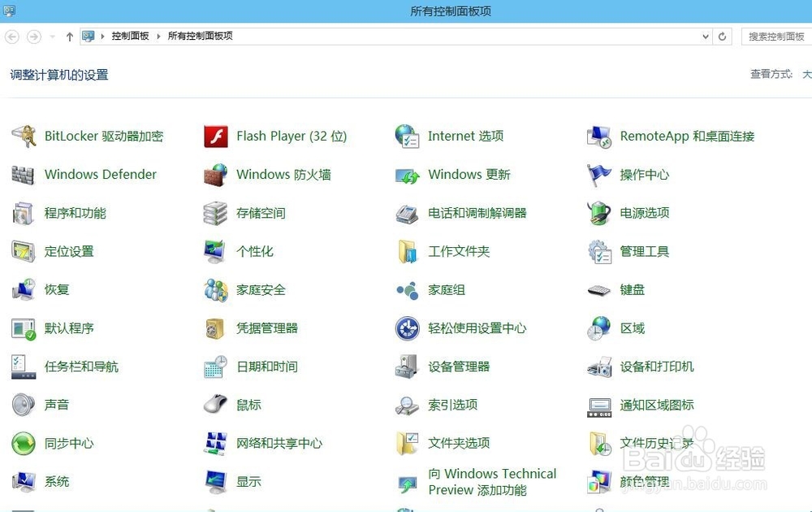Viewport: 812px width, 512px height.
Task: Open the 定位设置 icon
Action: [24, 252]
